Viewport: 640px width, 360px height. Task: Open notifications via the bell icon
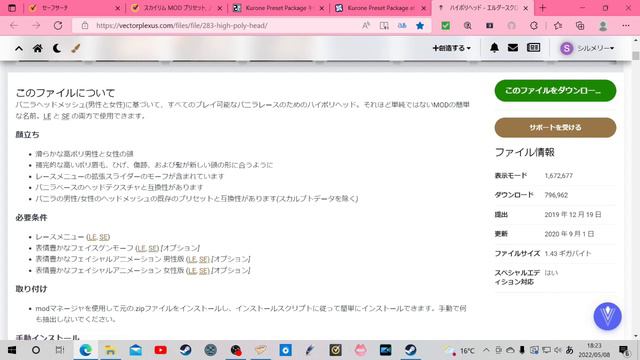tap(494, 48)
